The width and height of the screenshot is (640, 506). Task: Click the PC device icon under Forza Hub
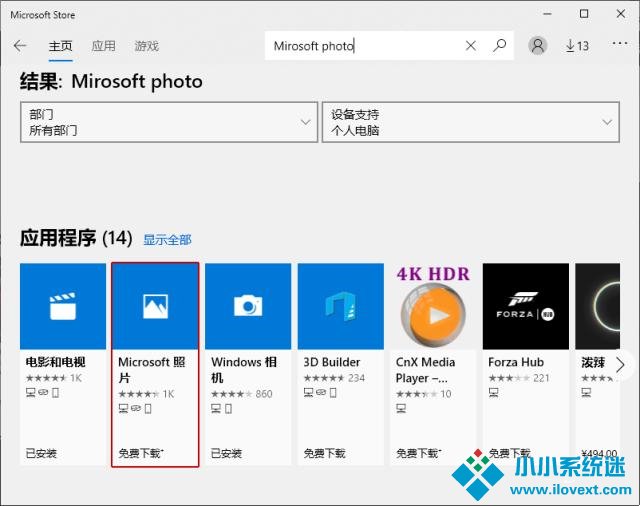(x=493, y=393)
